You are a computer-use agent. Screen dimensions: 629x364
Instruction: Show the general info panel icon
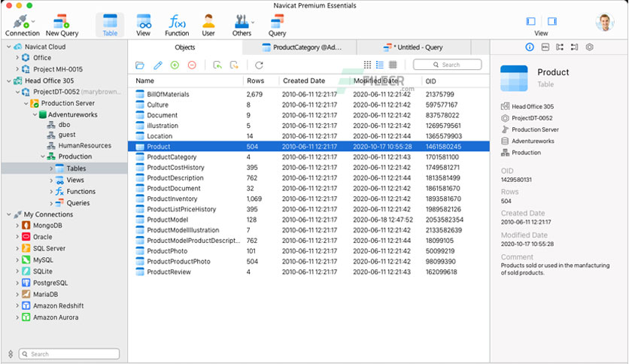[x=530, y=47]
